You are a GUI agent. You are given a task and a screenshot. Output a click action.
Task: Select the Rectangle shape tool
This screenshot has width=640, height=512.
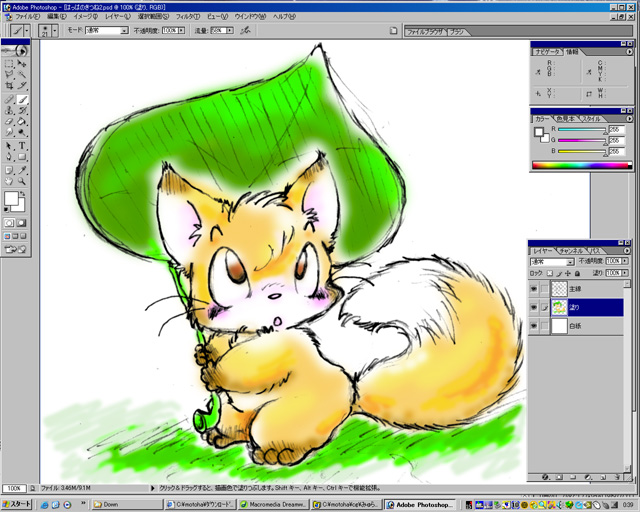[x=22, y=157]
